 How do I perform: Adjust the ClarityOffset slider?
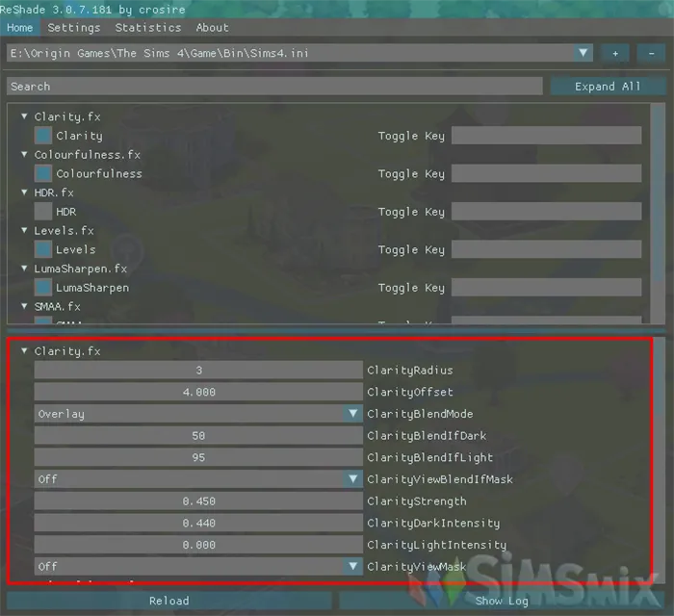pyautogui.click(x=198, y=392)
